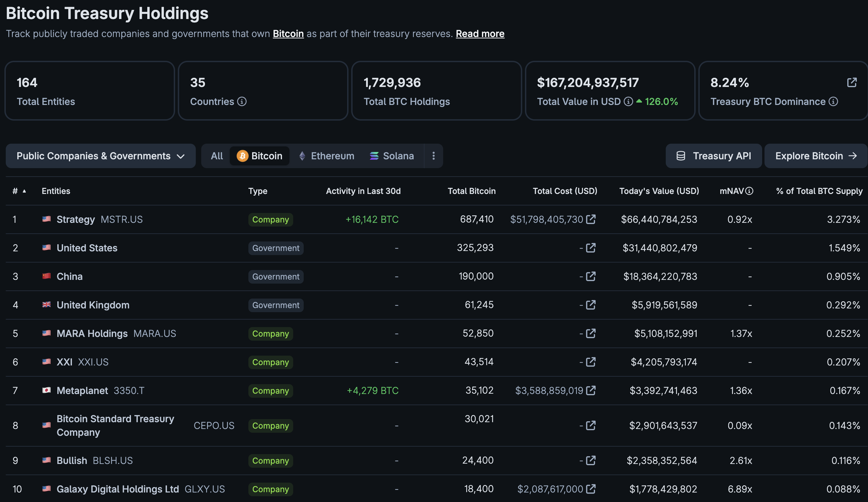Click external link icon in Strategy's Total Cost
Viewport: 868px width, 502px height.
pos(591,219)
